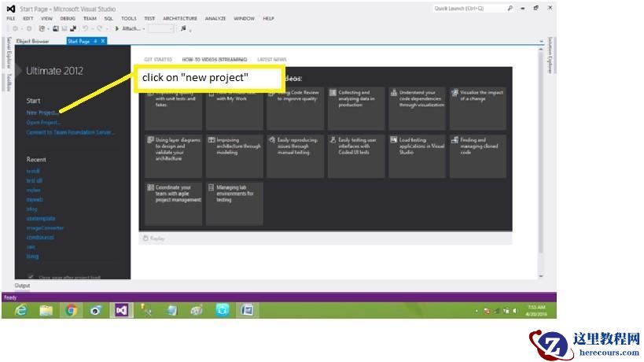Click the Open Project link
This screenshot has width=644, height=362.
pyautogui.click(x=43, y=123)
